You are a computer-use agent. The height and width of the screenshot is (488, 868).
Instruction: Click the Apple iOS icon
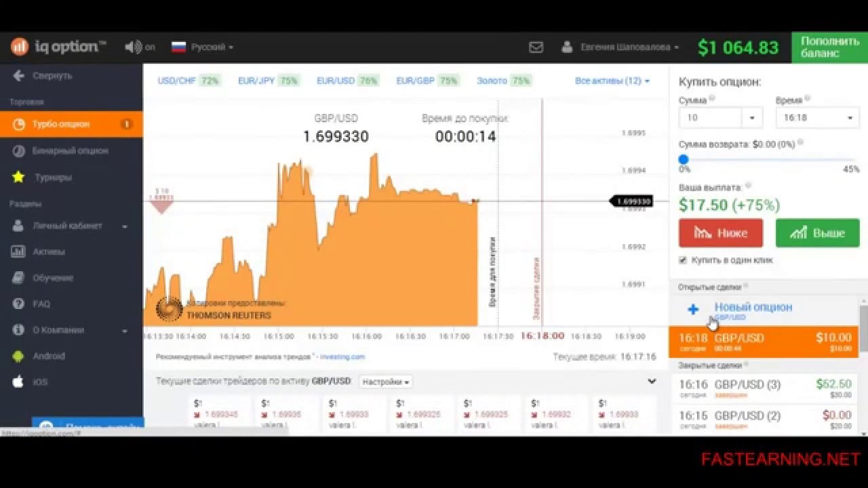coord(19,382)
